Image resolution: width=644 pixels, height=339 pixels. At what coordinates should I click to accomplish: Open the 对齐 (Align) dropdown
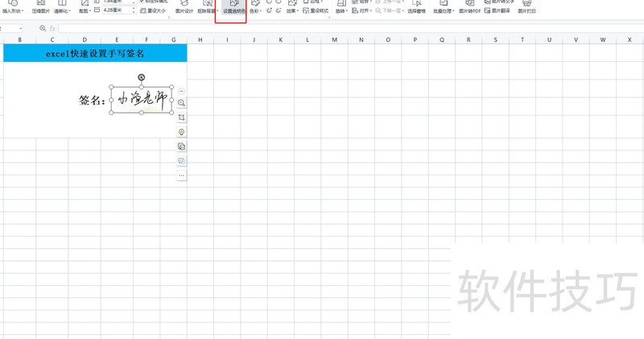(361, 10)
